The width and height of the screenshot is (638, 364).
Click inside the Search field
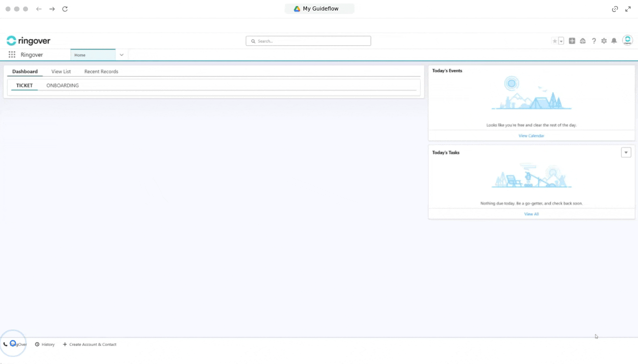click(308, 40)
